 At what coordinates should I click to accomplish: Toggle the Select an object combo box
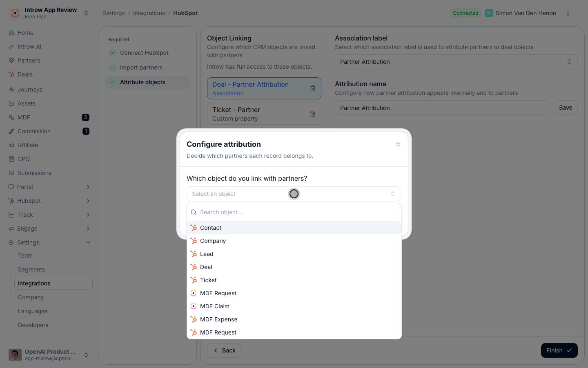(x=294, y=194)
